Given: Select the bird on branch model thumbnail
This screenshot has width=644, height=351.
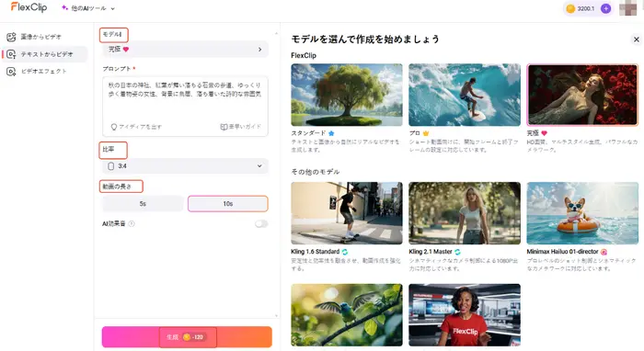Looking at the screenshot, I should coord(347,315).
